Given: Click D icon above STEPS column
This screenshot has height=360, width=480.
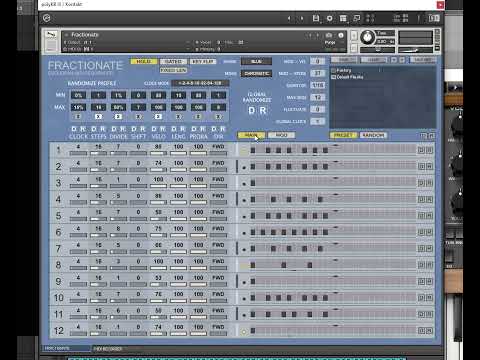Looking at the screenshot, I should 94,129.
